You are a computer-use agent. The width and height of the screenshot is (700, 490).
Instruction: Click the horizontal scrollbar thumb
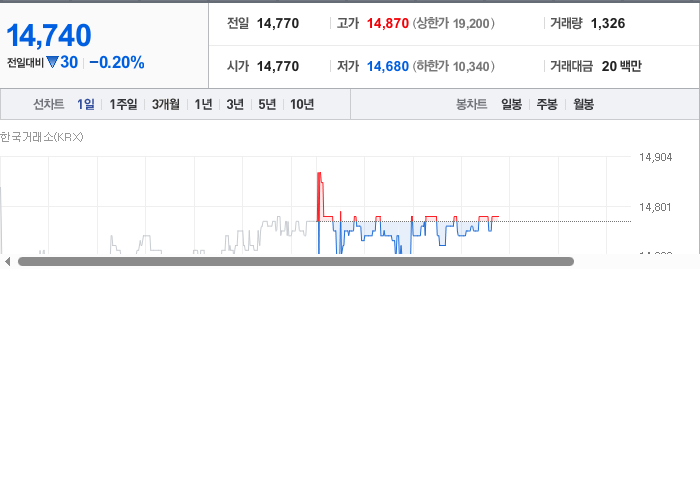296,262
